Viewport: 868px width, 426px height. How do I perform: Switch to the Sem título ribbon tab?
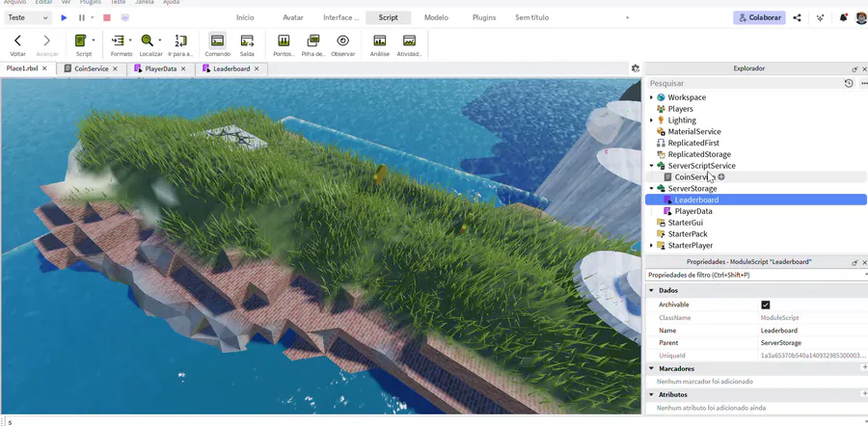click(532, 17)
